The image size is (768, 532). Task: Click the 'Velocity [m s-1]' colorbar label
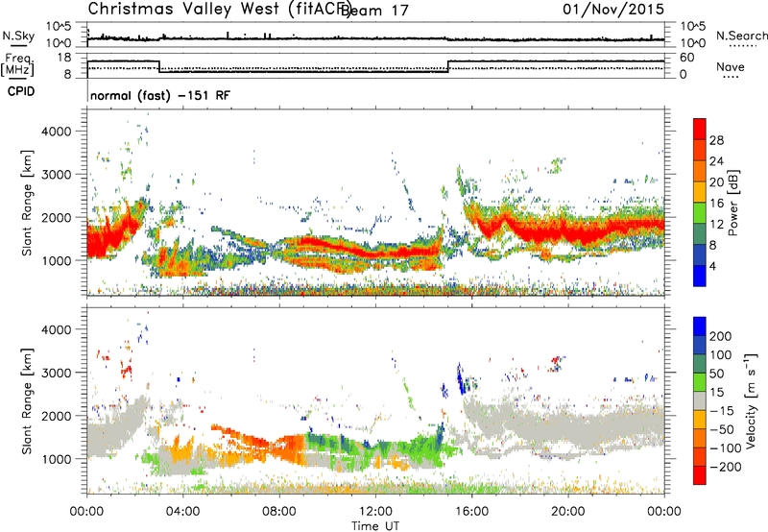click(750, 399)
